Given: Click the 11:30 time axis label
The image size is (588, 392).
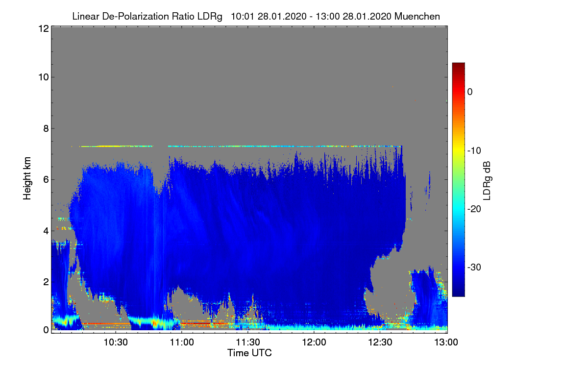Looking at the screenshot, I should click(x=248, y=343).
